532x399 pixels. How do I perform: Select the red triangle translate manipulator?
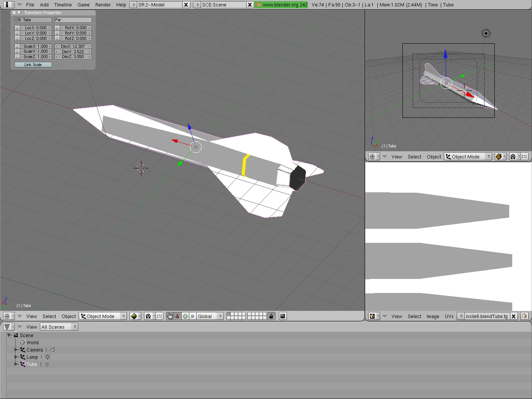(x=177, y=316)
